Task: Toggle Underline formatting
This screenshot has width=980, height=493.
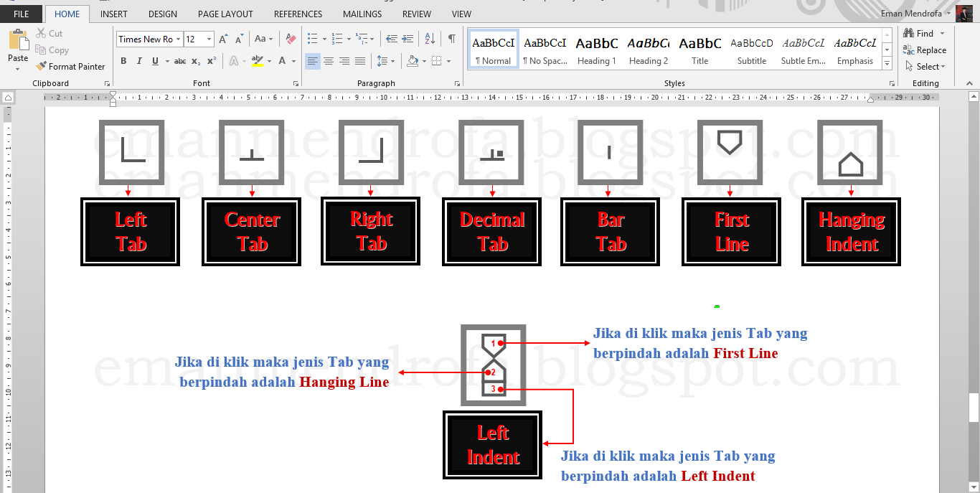Action: (155, 62)
